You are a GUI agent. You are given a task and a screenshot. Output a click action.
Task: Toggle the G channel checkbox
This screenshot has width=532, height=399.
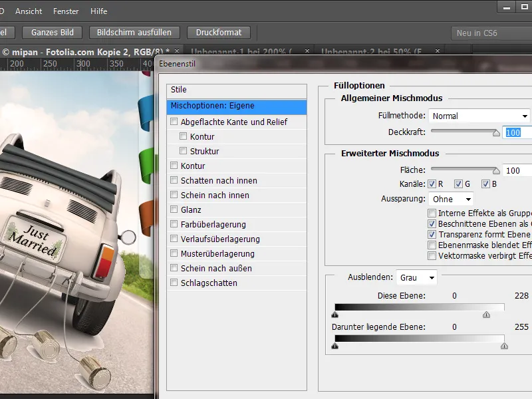pyautogui.click(x=458, y=184)
